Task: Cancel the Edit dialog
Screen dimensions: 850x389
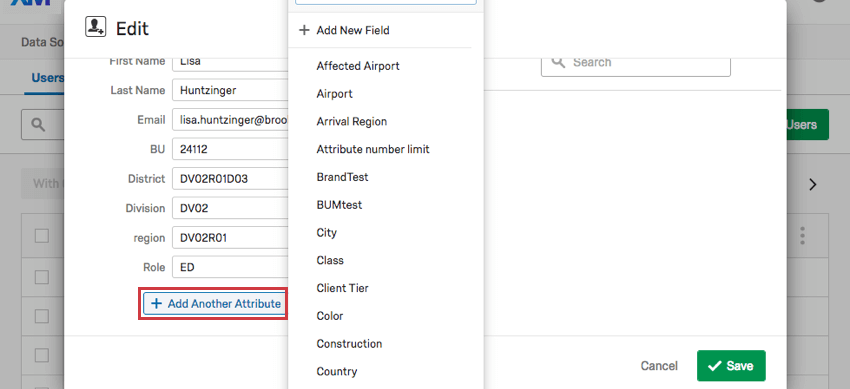Action: [x=659, y=366]
